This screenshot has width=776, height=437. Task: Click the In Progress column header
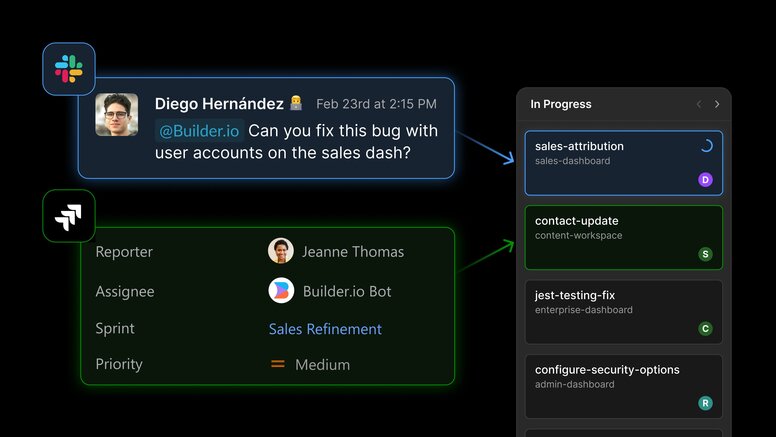(561, 104)
